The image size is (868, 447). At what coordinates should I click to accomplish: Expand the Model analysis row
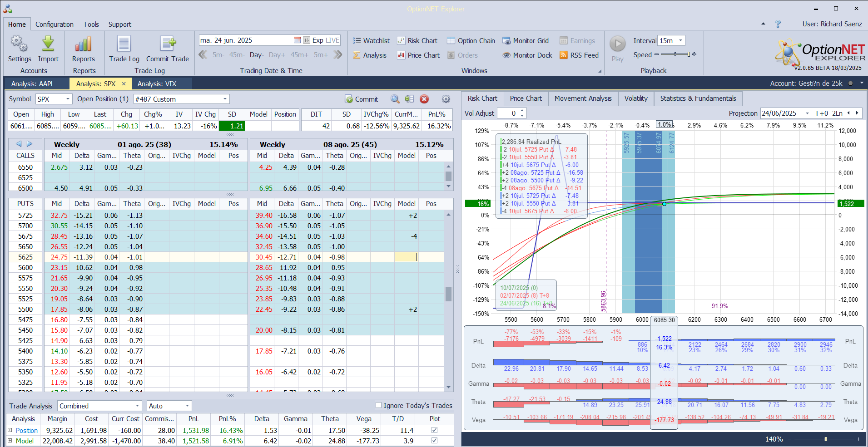tap(10, 441)
